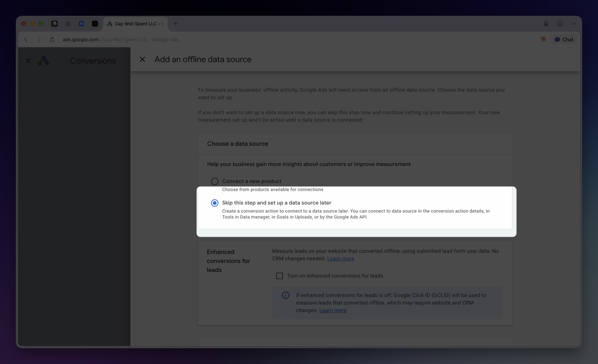Open the pinned home tab
This screenshot has height=364, width=598.
pos(68,24)
